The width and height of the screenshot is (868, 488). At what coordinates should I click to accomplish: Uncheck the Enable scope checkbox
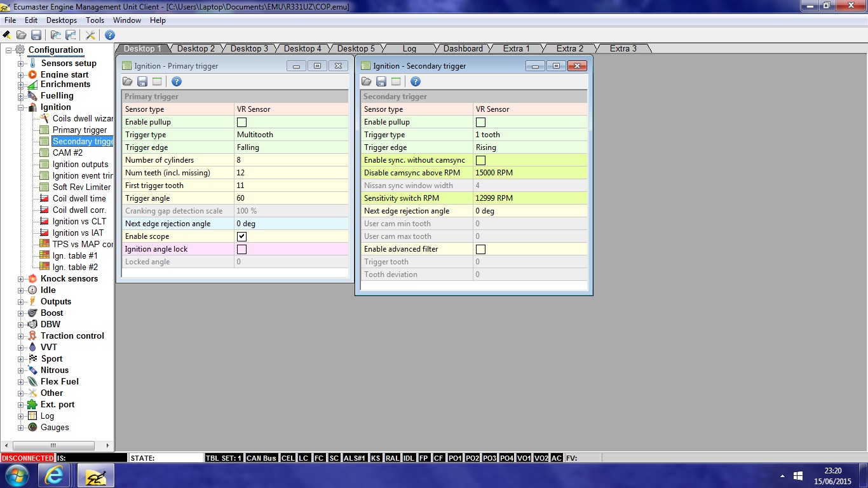point(241,236)
